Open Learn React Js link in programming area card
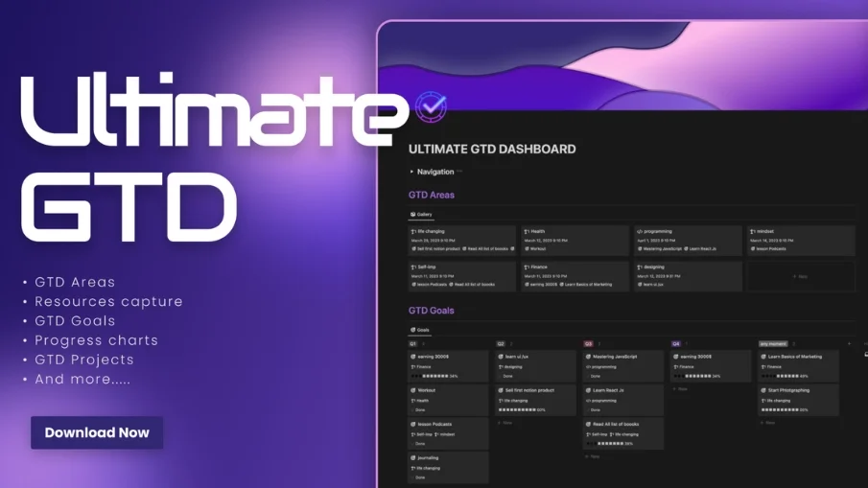Image resolution: width=868 pixels, height=488 pixels. (700, 249)
